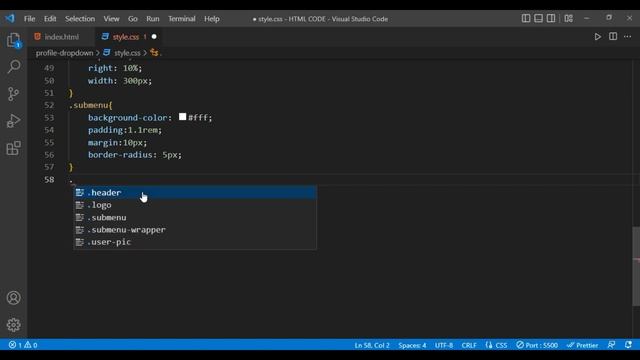
Task: Click the VS Code logo icon
Action: pos(10,18)
